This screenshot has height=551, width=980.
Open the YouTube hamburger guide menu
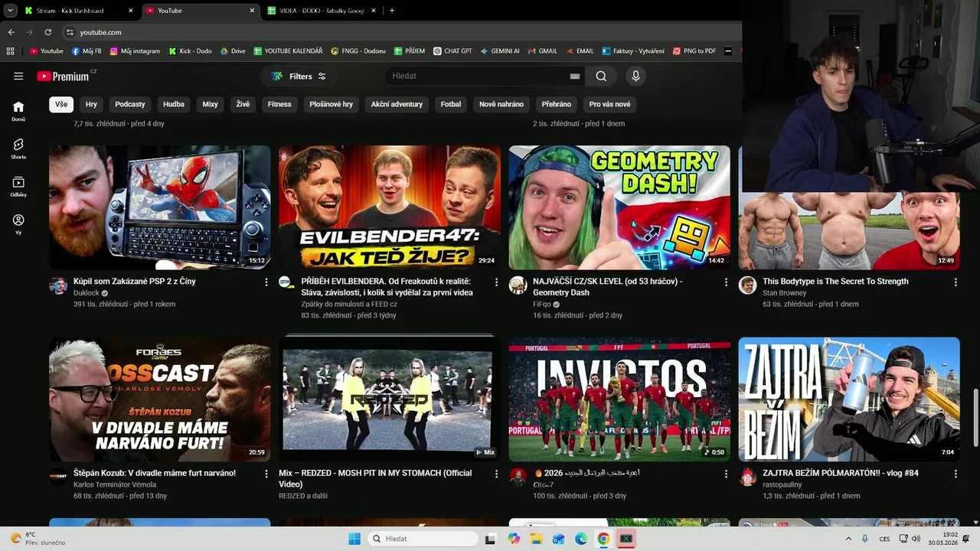[x=18, y=76]
